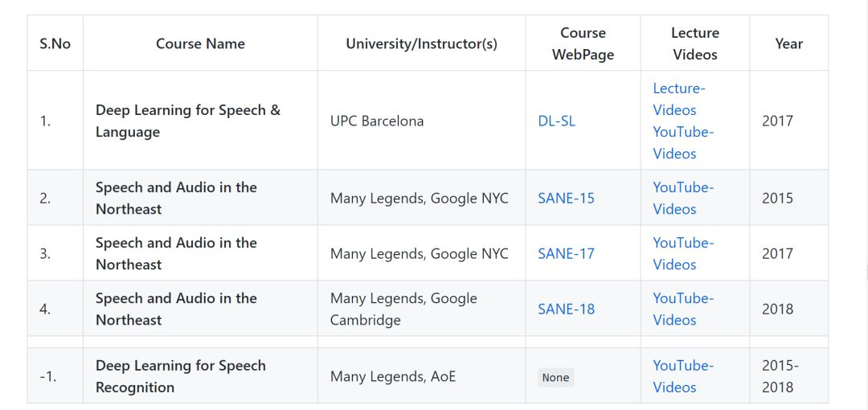Click the Year column header
Viewport: 868px width, 410px height.
788,44
